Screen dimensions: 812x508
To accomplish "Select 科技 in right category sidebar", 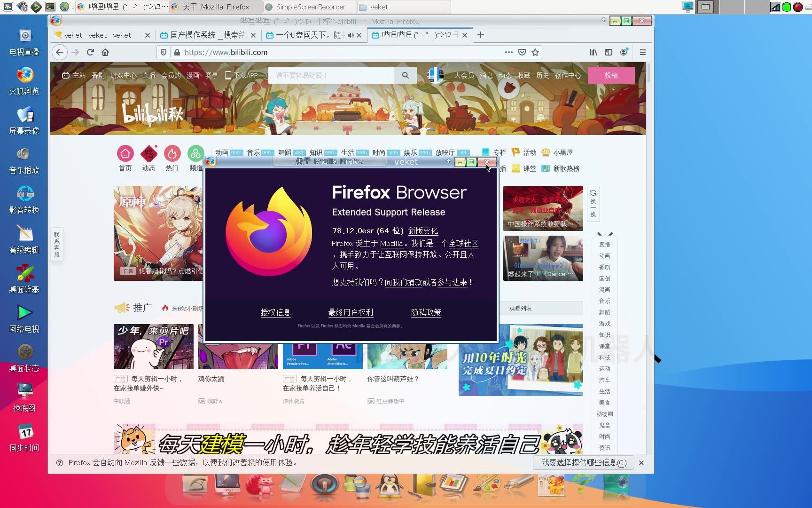I will 604,357.
